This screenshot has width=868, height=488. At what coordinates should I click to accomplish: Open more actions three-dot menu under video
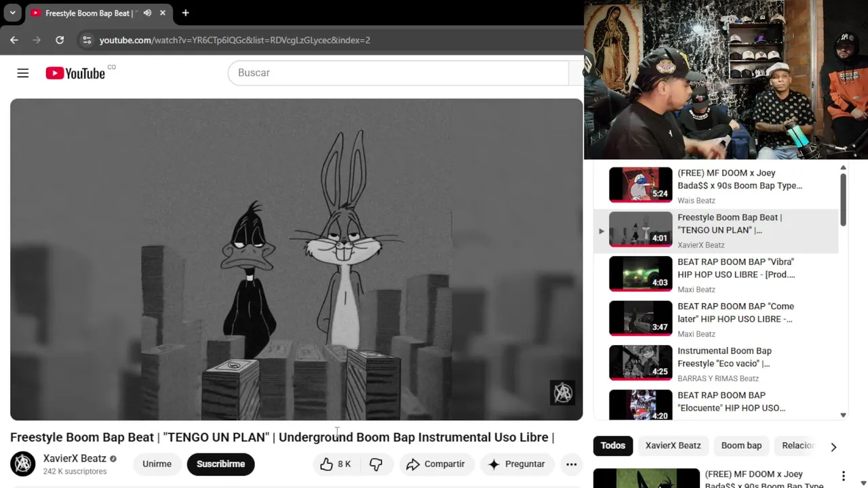[x=572, y=464]
